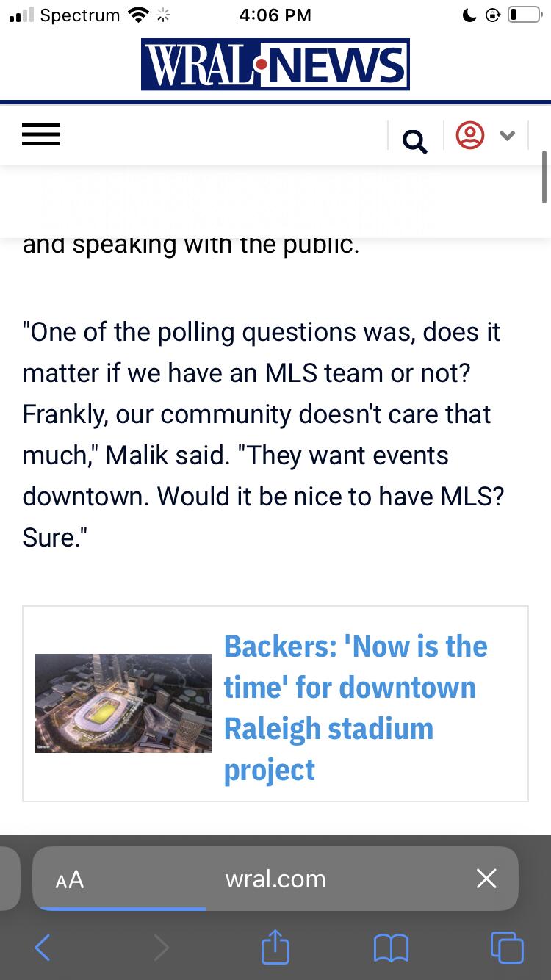The width and height of the screenshot is (551, 980).
Task: Tap the page scrollbar indicator
Action: point(544,176)
